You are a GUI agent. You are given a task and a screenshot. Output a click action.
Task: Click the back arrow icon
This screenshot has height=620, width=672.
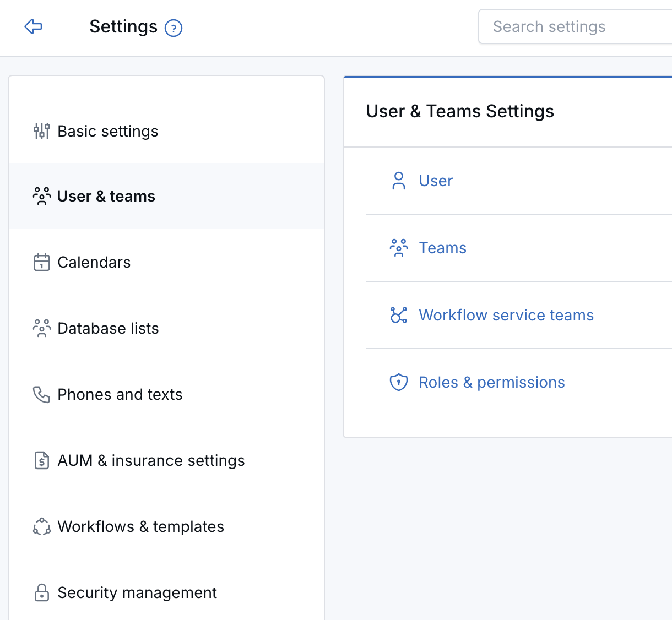pyautogui.click(x=34, y=26)
